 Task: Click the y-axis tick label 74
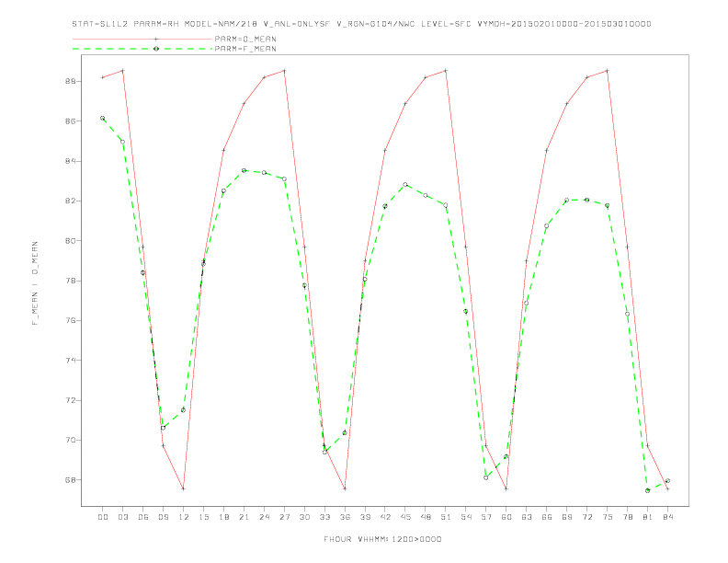click(72, 361)
